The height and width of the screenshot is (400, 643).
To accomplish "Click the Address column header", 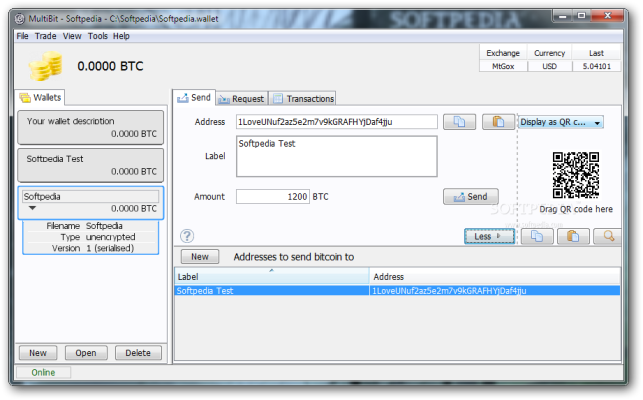I will click(x=495, y=277).
